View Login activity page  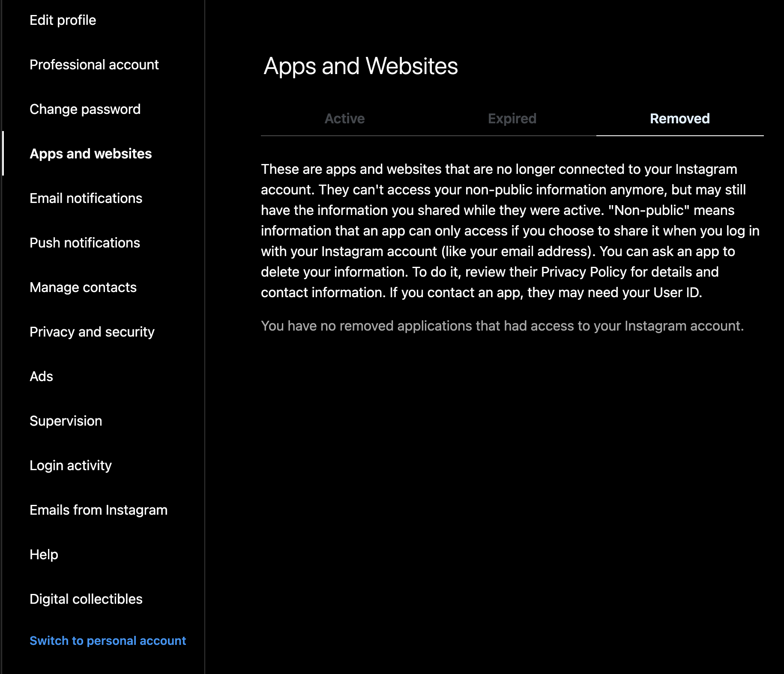pyautogui.click(x=71, y=465)
